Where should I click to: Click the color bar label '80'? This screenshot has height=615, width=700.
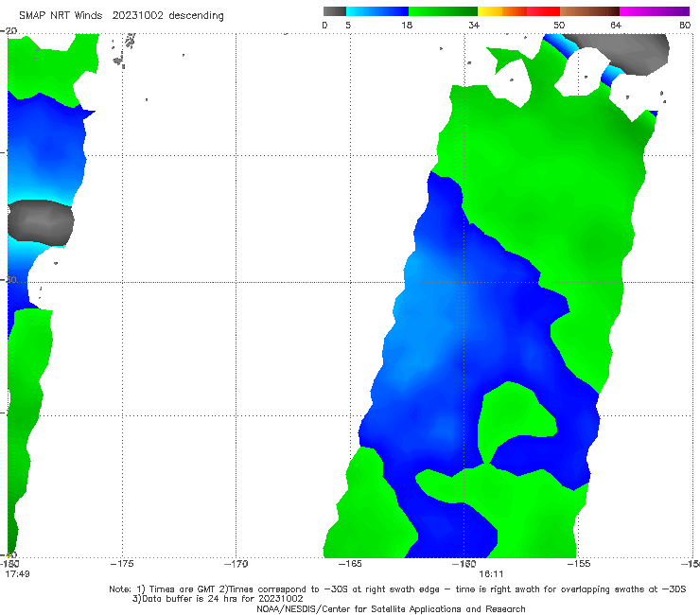685,25
